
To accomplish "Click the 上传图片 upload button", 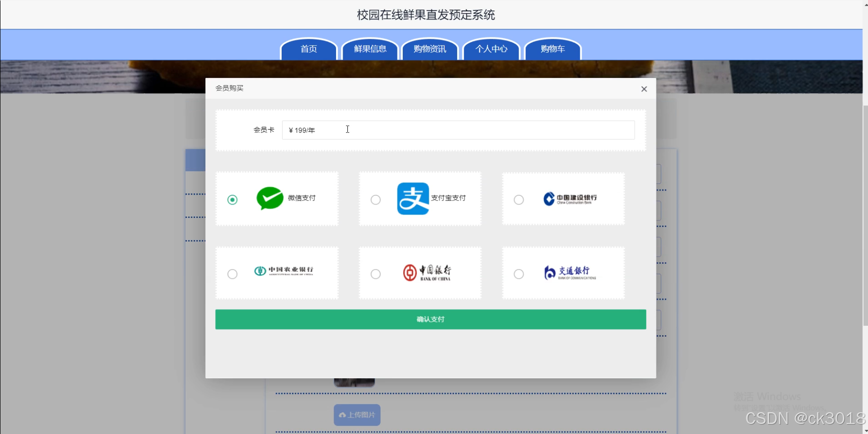I will (357, 415).
